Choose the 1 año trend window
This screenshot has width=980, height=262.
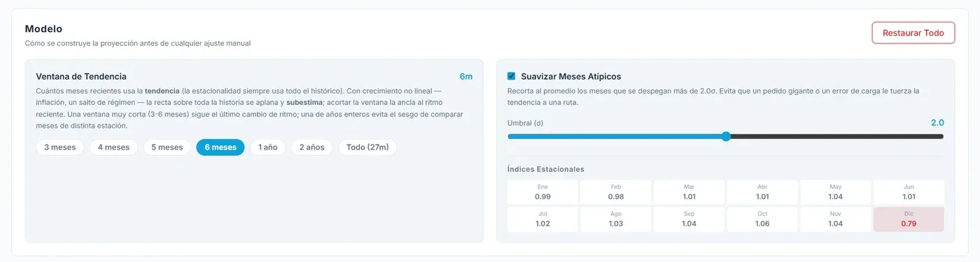[268, 147]
